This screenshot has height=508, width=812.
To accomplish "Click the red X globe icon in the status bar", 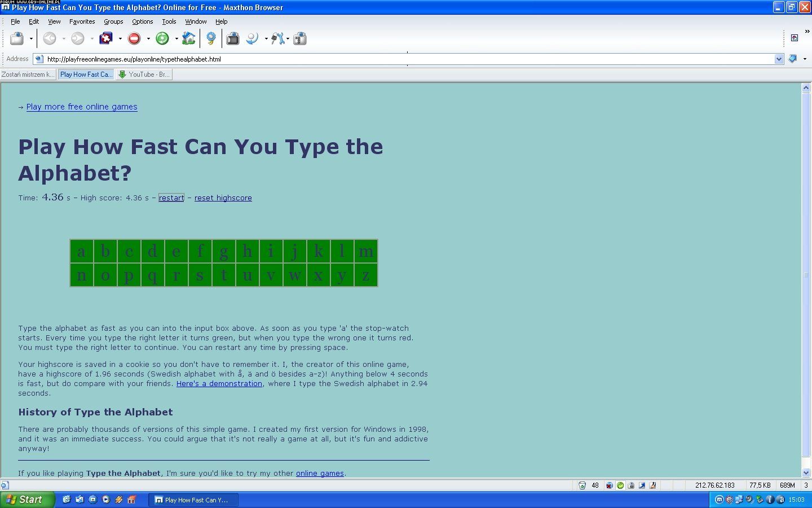I will [x=610, y=485].
